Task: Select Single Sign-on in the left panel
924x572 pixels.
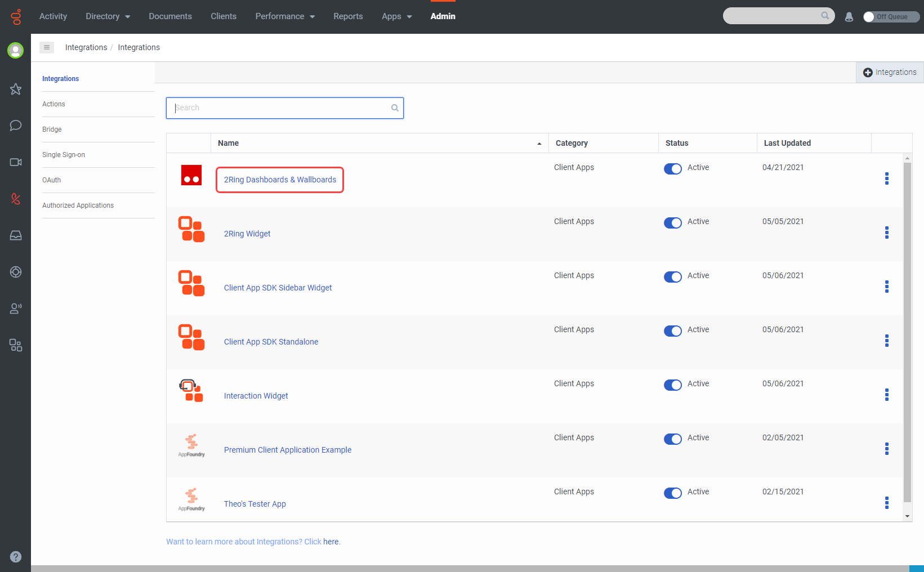Action: coord(64,155)
